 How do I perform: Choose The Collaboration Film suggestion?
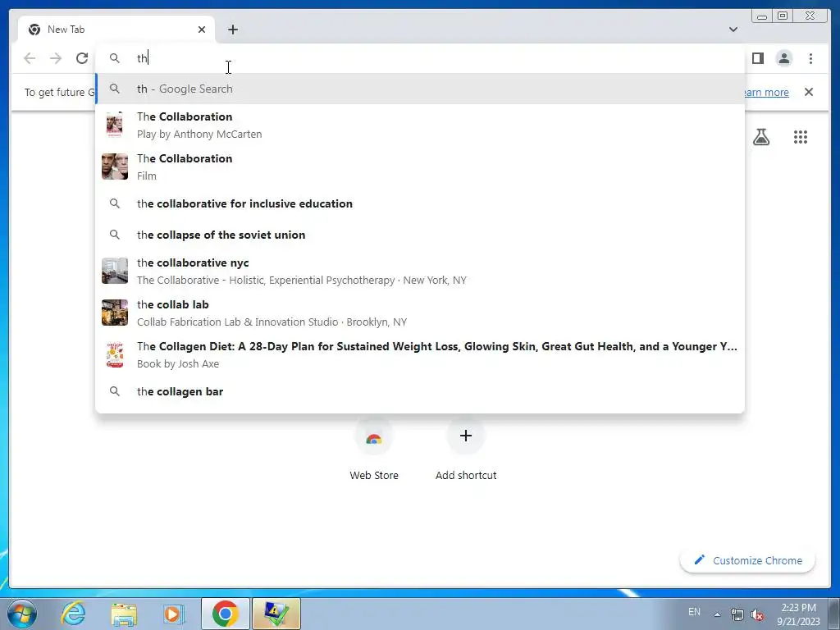coord(420,167)
